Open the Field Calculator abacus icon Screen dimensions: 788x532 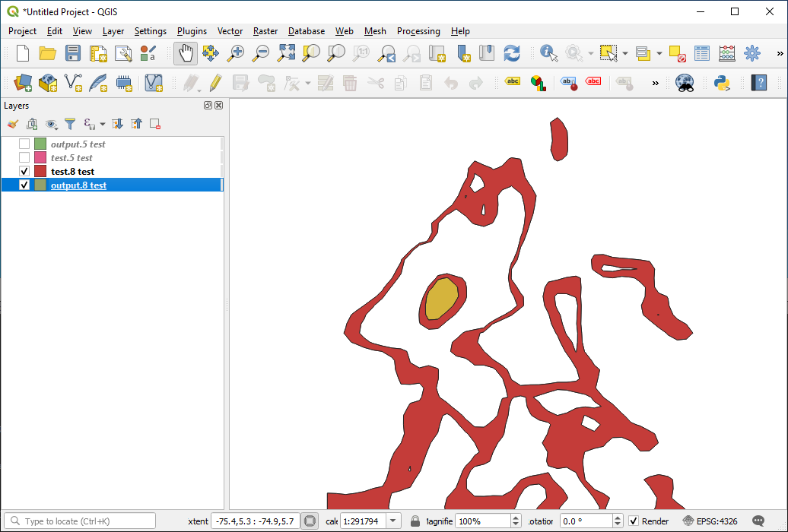coord(727,53)
